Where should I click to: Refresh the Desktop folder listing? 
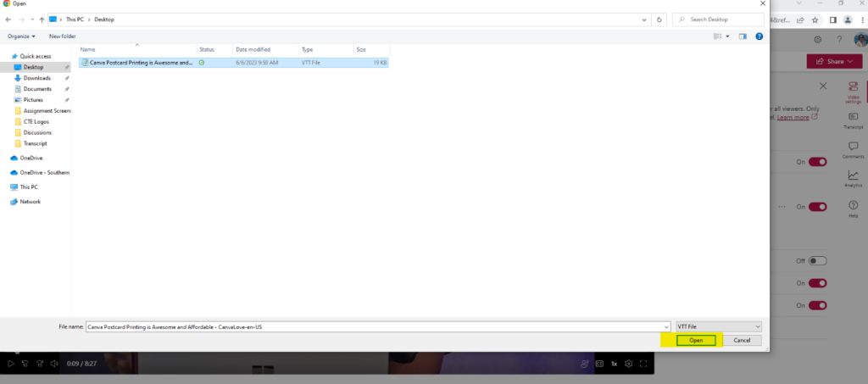coord(659,19)
